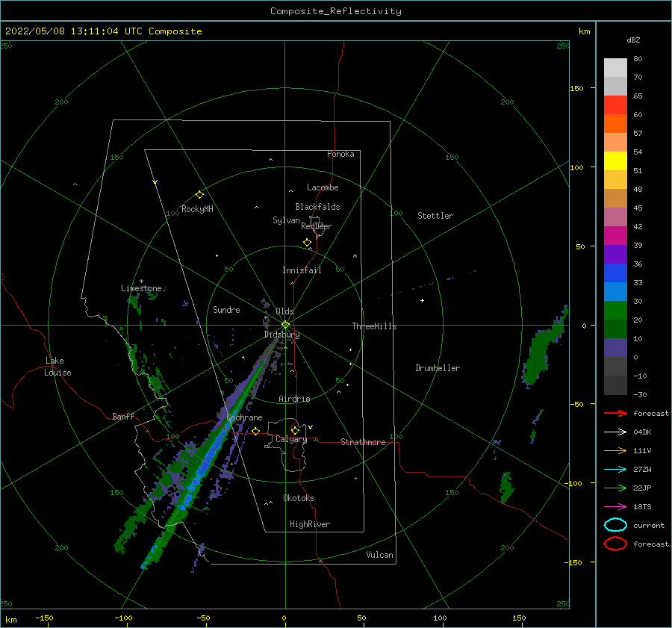This screenshot has width=672, height=628.
Task: Click the RedDeer city label
Action: tap(317, 226)
